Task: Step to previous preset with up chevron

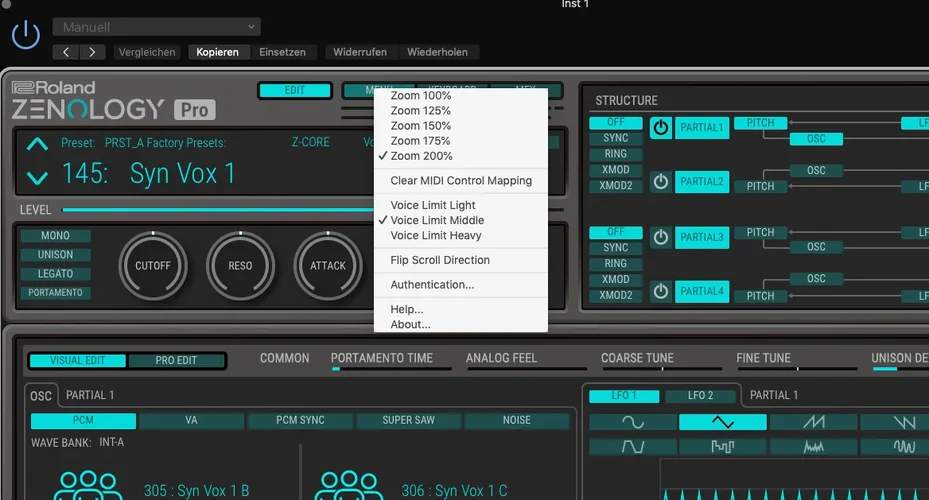Action: [37, 144]
